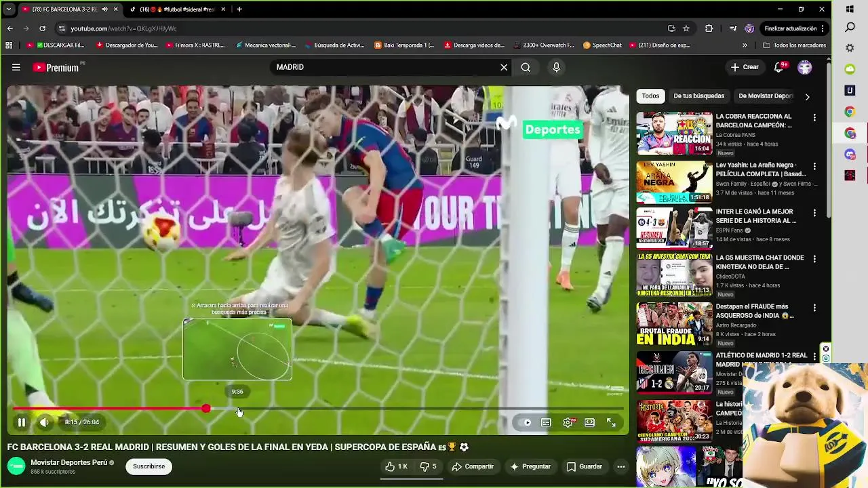Viewport: 868px width, 488px height.
Task: Open Movistar Deportes Perú channel name
Action: (68, 462)
